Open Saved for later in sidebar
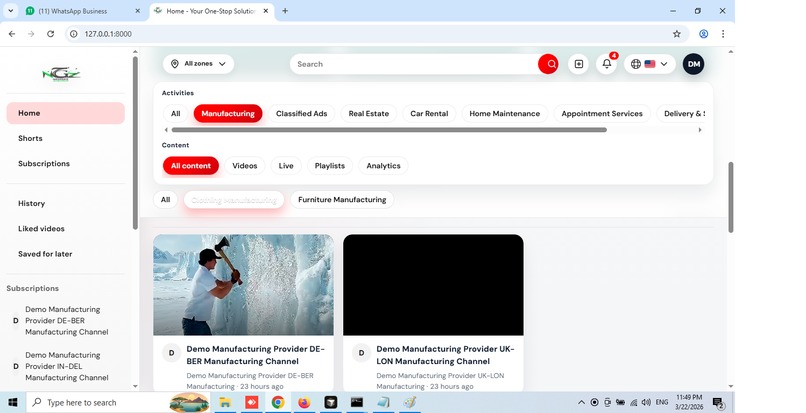806x413 pixels. click(65, 254)
